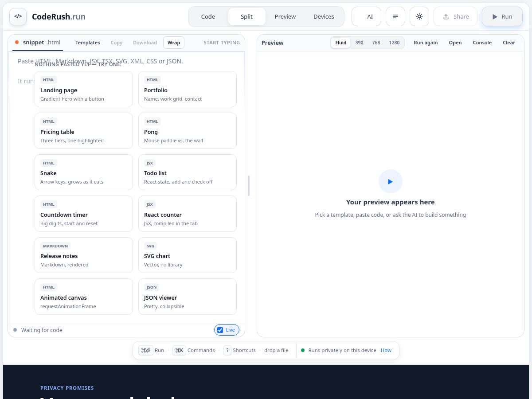
Task: Click the Copy button
Action: pyautogui.click(x=117, y=43)
